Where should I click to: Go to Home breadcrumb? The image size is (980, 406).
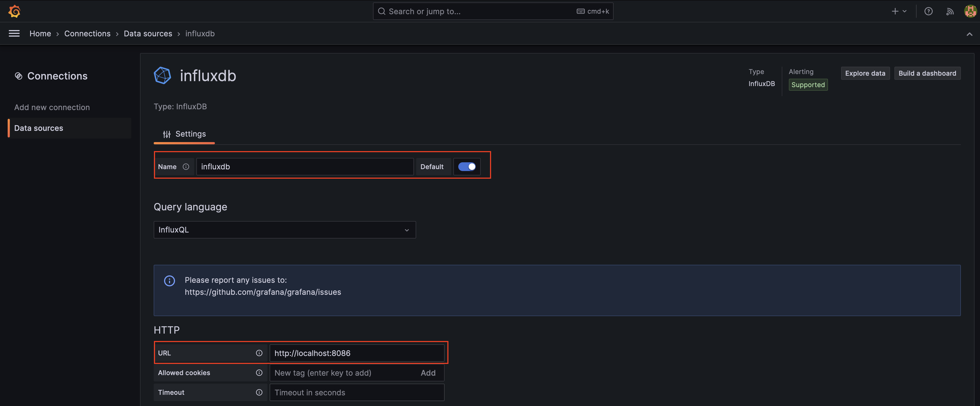[x=40, y=33]
